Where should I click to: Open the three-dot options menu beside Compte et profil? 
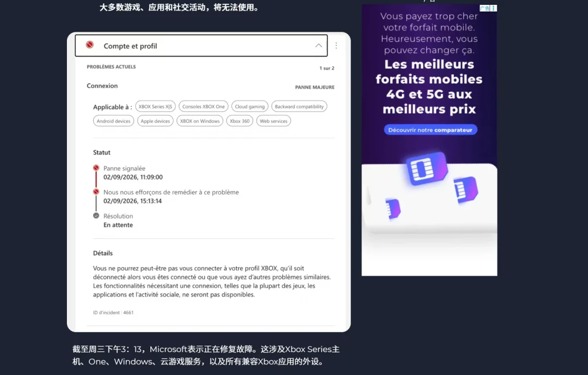pos(336,45)
